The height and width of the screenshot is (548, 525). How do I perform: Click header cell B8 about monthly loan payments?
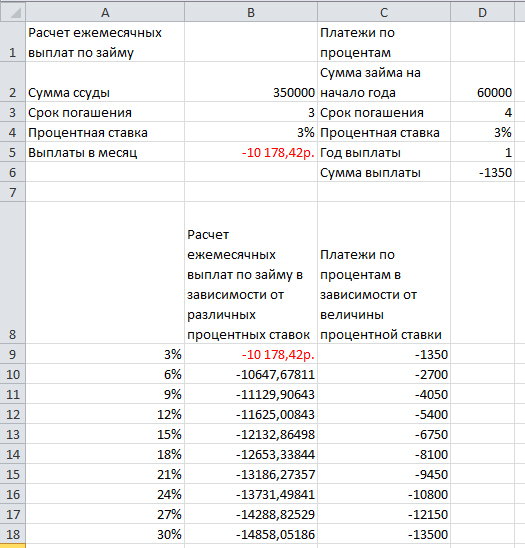tap(251, 273)
